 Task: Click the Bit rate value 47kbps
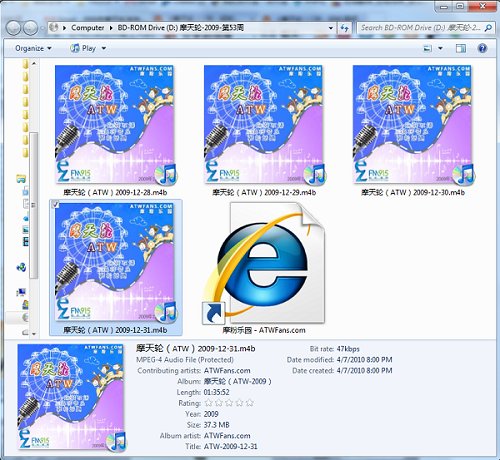tap(348, 349)
